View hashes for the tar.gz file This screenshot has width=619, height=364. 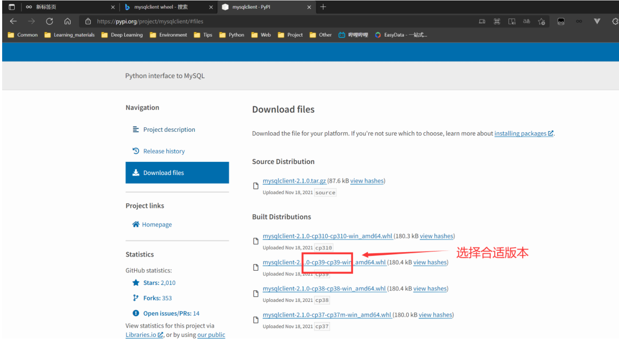pos(367,181)
